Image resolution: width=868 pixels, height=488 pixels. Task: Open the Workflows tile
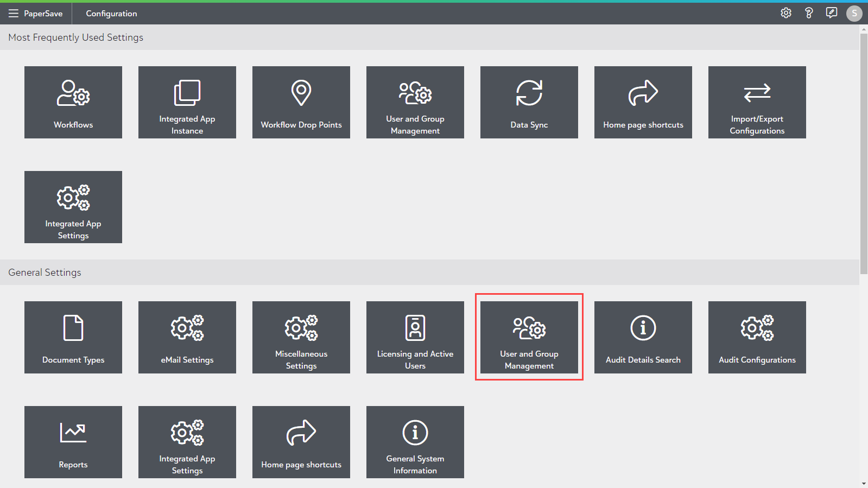(x=73, y=102)
